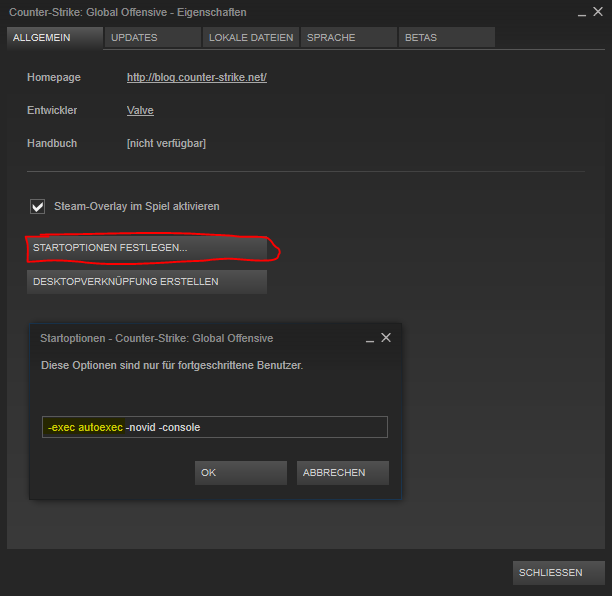Focus the launch options text field

click(215, 427)
